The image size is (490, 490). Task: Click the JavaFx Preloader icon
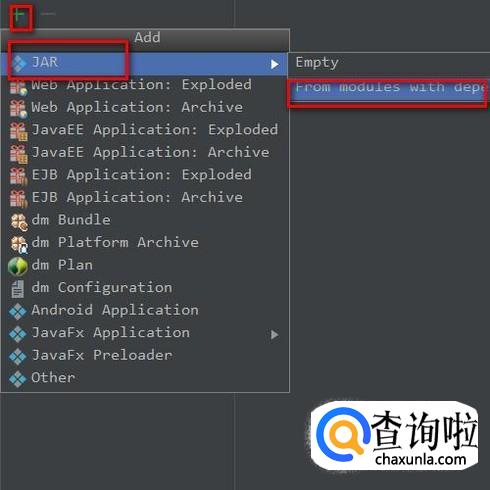pyautogui.click(x=18, y=356)
